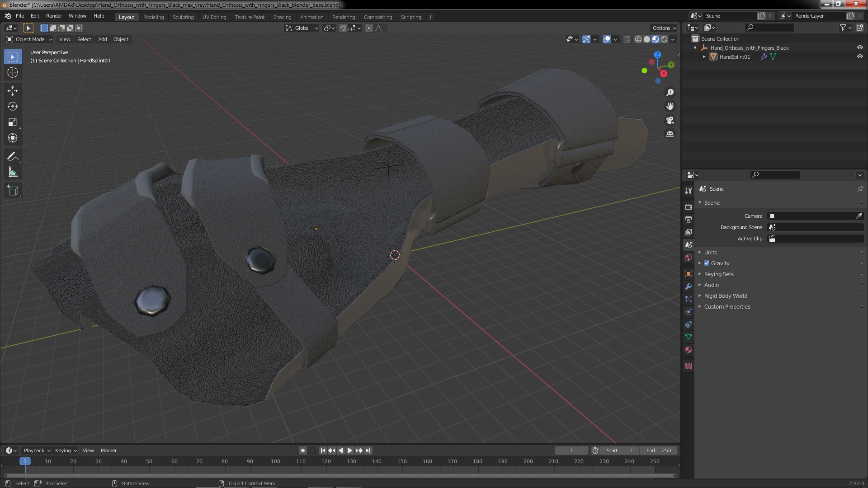Select the Annotate pencil tool

[13, 157]
